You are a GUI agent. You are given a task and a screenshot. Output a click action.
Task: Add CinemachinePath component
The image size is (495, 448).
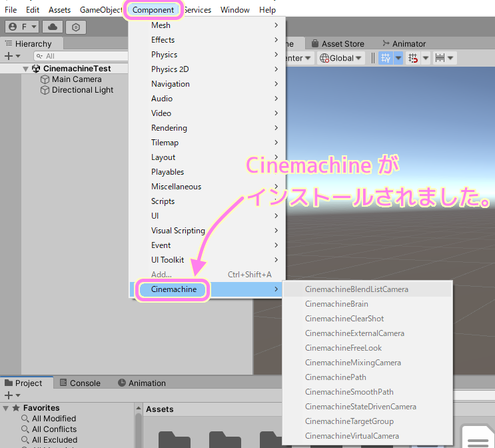tap(368, 377)
